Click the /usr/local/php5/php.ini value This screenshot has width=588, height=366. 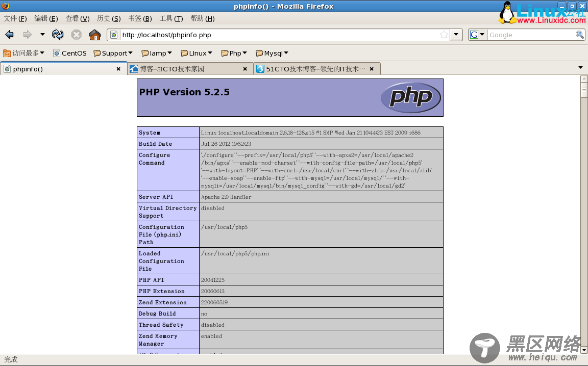[x=235, y=254]
